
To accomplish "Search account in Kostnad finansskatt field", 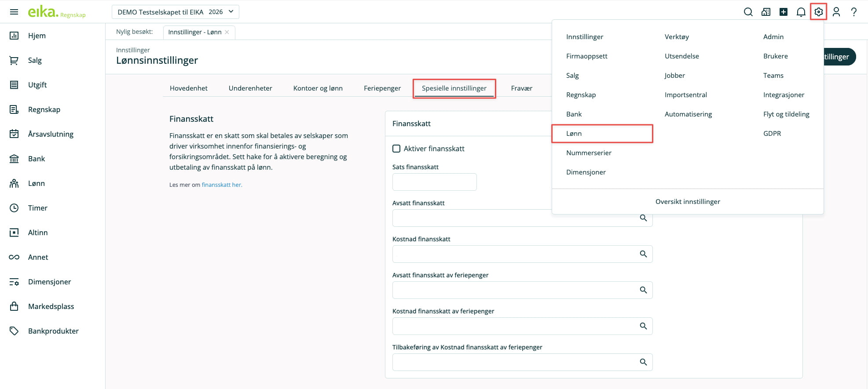I will coord(643,254).
